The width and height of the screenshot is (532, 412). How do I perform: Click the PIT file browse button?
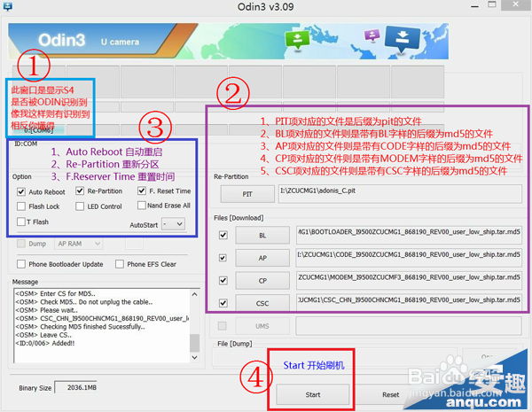point(247,194)
